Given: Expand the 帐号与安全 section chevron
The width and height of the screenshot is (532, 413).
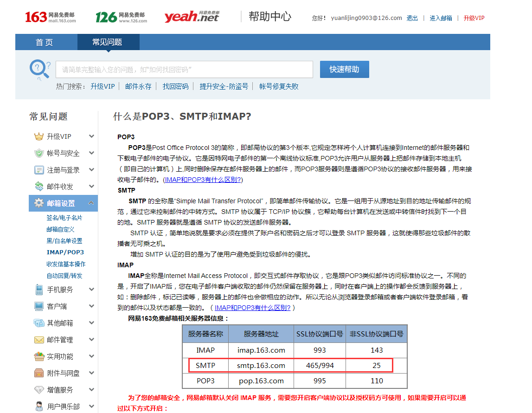Looking at the screenshot, I should (91, 153).
